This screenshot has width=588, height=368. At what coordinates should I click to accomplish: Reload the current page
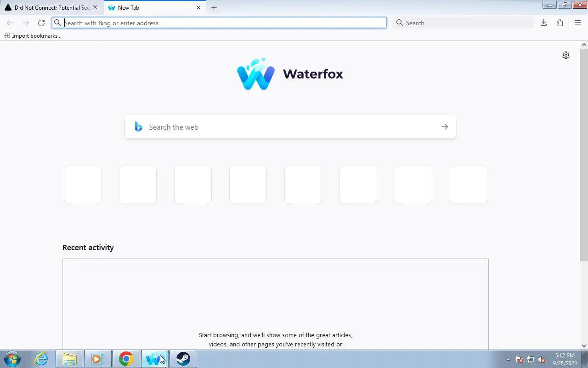pos(41,23)
